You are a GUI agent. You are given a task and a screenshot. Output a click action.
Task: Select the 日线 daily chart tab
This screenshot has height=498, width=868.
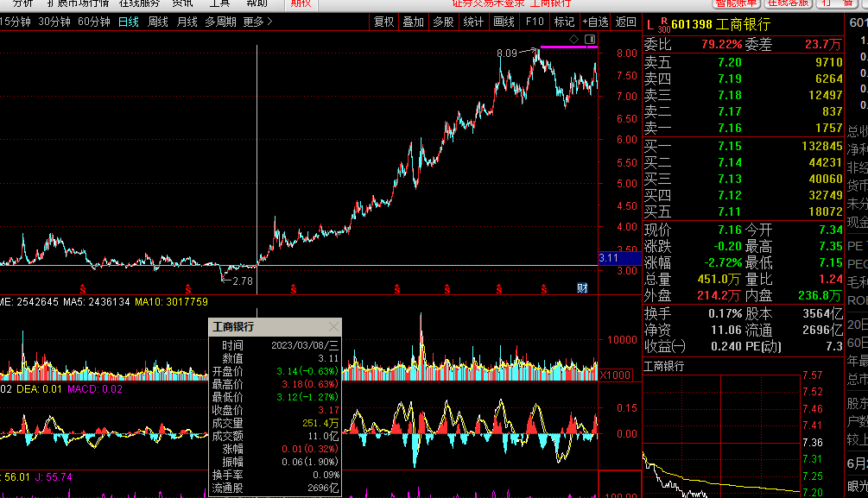click(129, 22)
